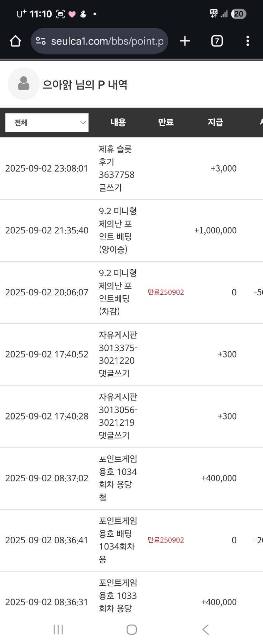Screen dimensions: 263x644
Task: Tap Android back navigation arrow
Action: point(205,630)
